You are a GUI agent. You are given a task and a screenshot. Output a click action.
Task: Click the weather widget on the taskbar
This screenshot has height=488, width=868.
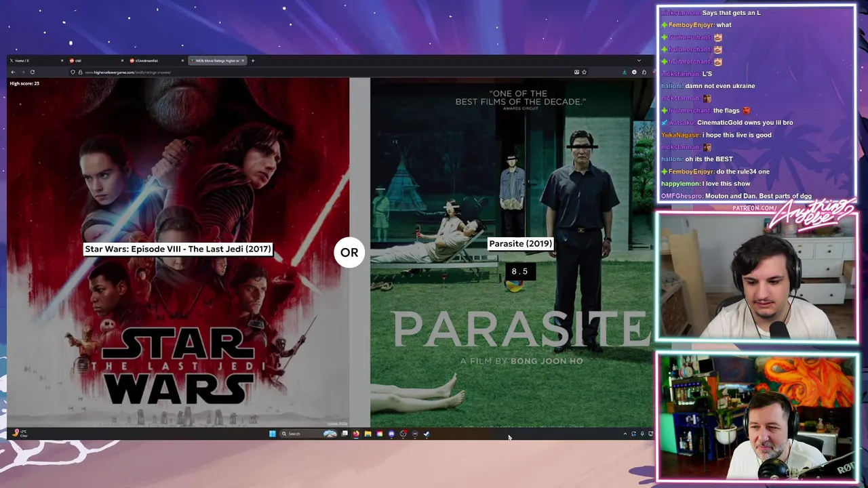pos(20,433)
